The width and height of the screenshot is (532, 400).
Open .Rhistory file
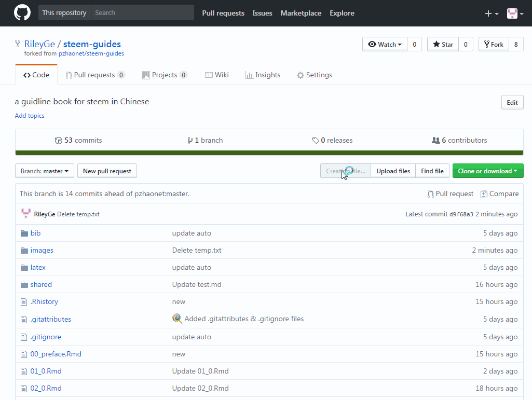pyautogui.click(x=44, y=301)
